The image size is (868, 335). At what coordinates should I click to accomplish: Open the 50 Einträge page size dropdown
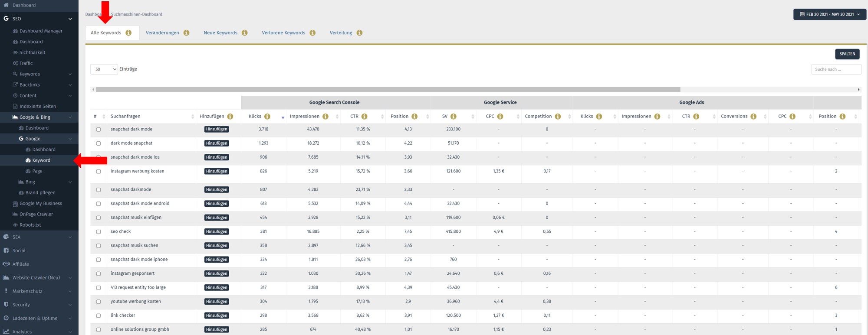tap(104, 69)
